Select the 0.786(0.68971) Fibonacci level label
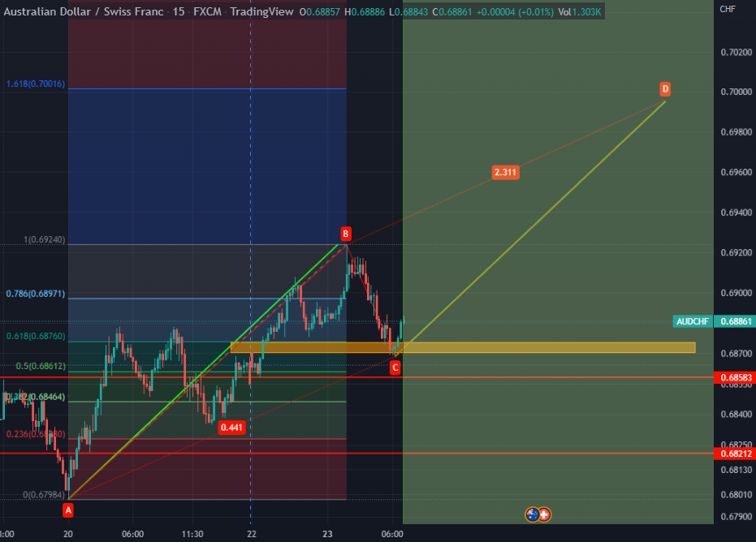 coord(36,294)
